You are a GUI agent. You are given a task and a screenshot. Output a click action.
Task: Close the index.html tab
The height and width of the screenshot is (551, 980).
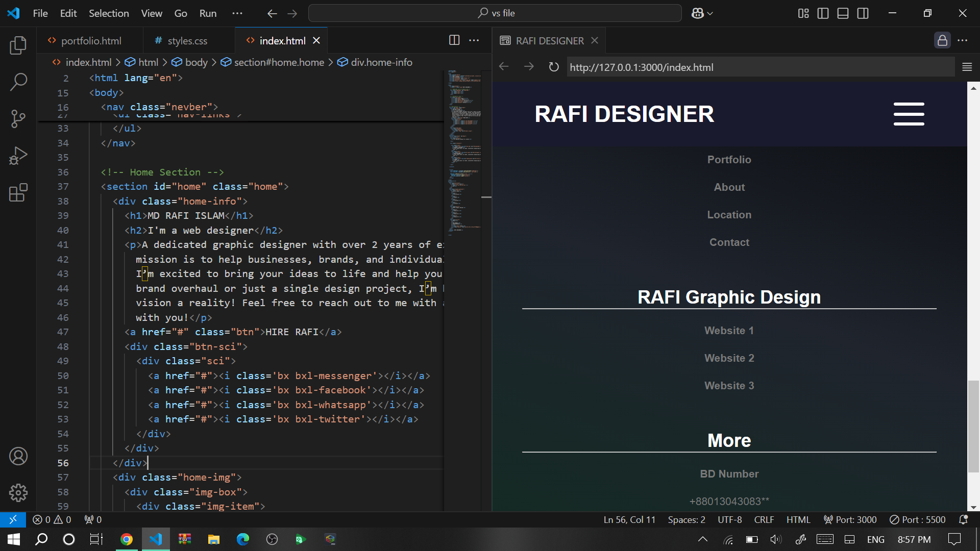pyautogui.click(x=316, y=40)
